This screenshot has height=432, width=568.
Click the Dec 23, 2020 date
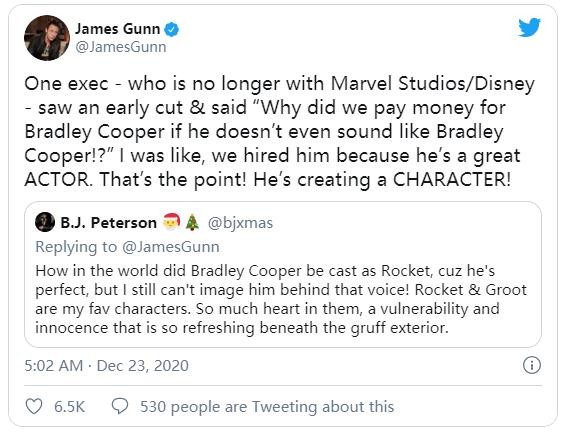coord(143,366)
